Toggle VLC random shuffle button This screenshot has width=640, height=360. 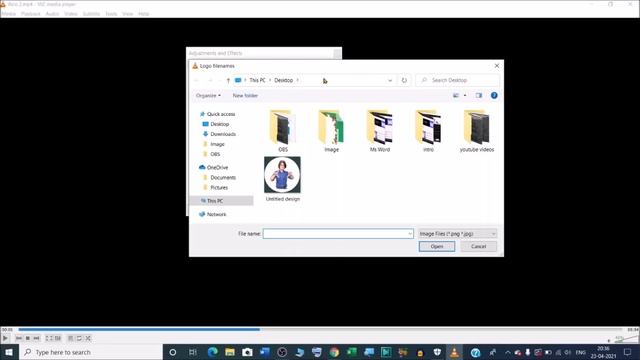pos(88,338)
